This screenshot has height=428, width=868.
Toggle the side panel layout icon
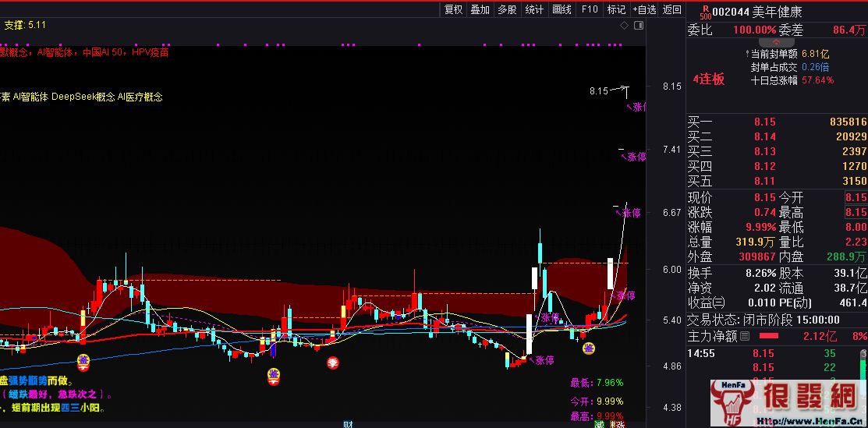(x=639, y=26)
